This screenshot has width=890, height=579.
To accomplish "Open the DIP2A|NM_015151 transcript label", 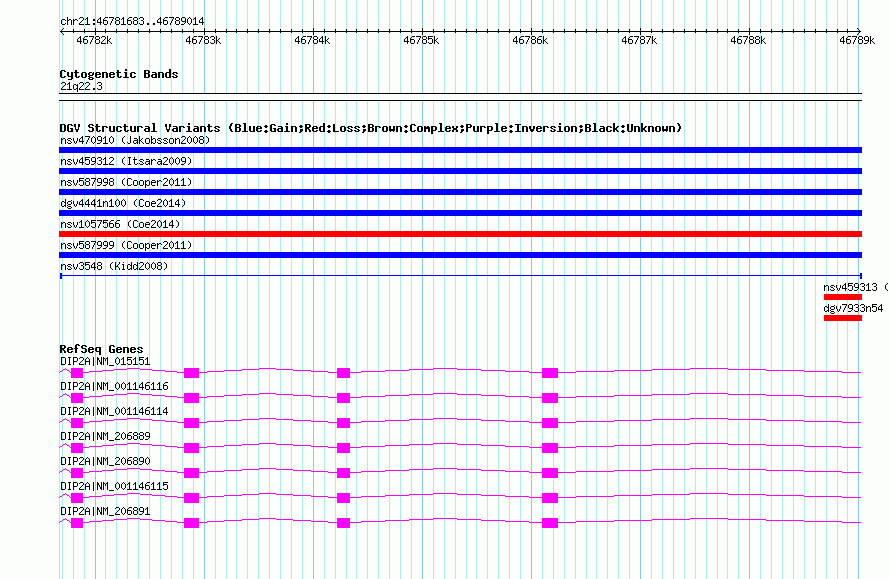I will coord(105,361).
